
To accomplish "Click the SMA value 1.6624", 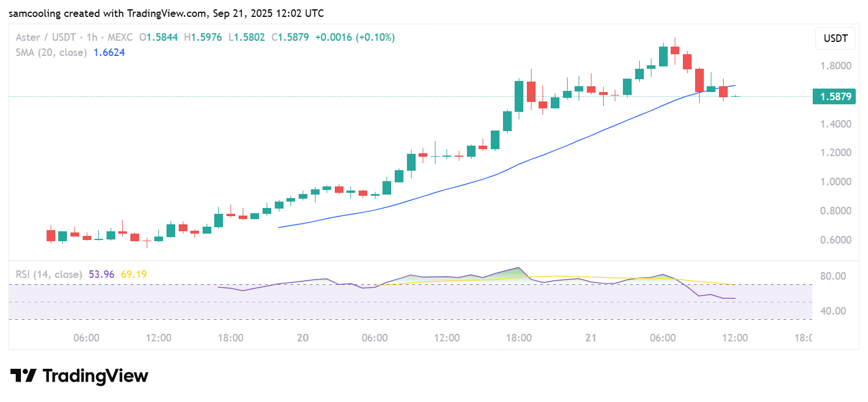I will coord(109,52).
